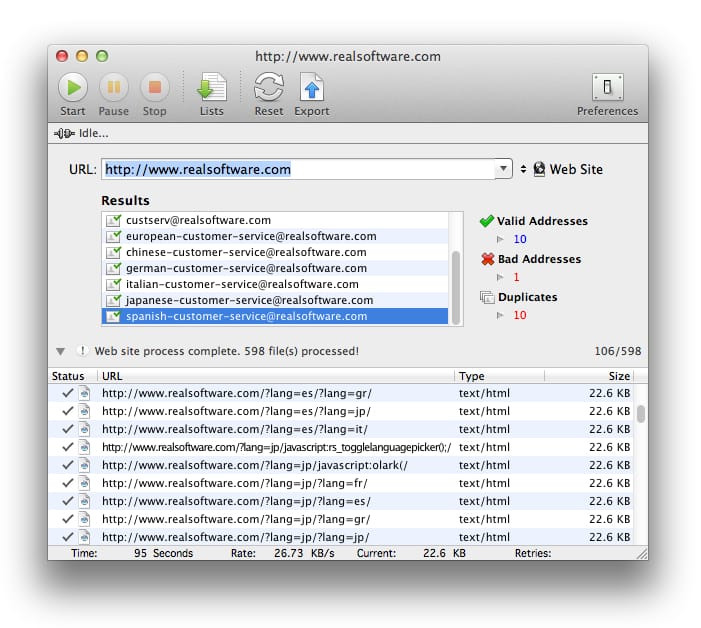
Task: Open Preferences from the toolbar
Action: [x=607, y=87]
